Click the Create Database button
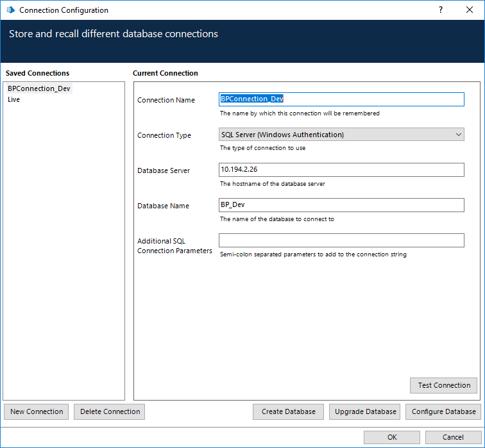The image size is (485, 448). click(x=289, y=411)
